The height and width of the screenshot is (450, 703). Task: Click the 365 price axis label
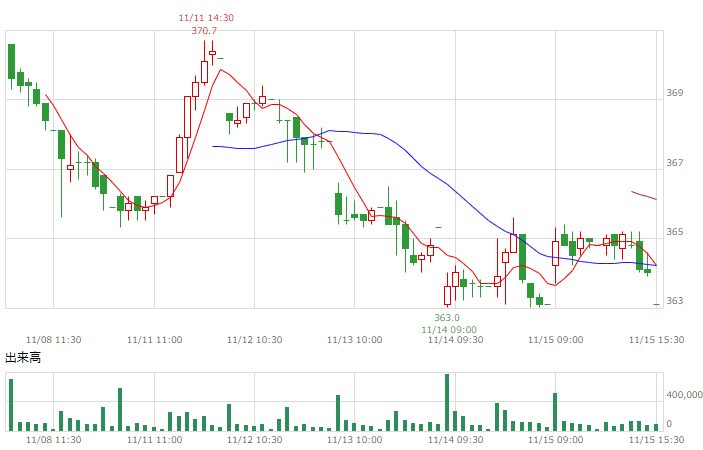(675, 232)
